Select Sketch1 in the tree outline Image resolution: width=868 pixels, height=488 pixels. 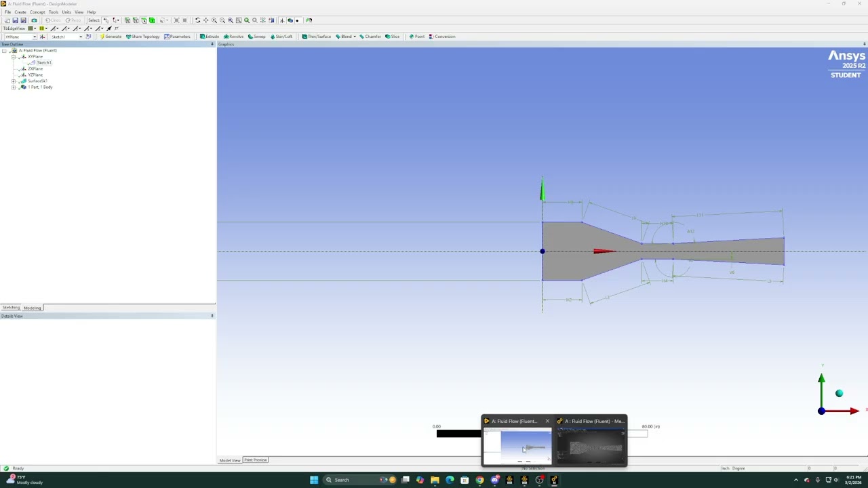(43, 63)
